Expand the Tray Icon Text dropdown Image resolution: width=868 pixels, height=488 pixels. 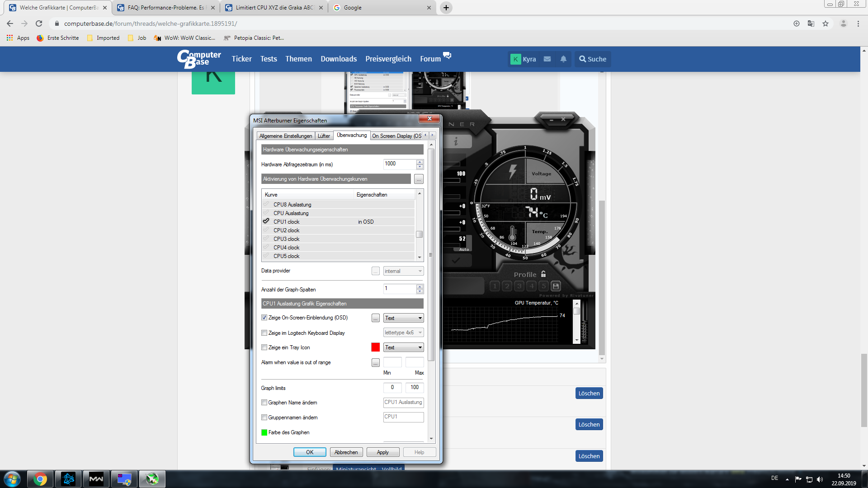click(403, 347)
